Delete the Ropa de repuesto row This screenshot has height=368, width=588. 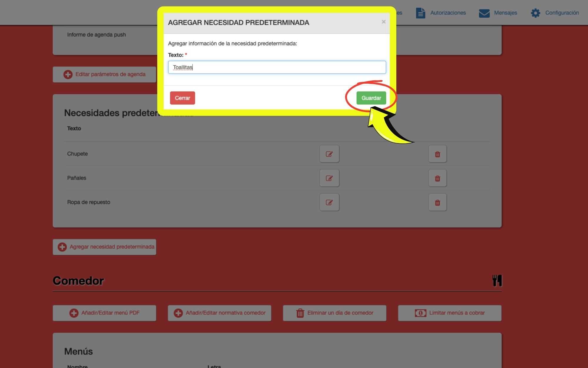point(437,202)
